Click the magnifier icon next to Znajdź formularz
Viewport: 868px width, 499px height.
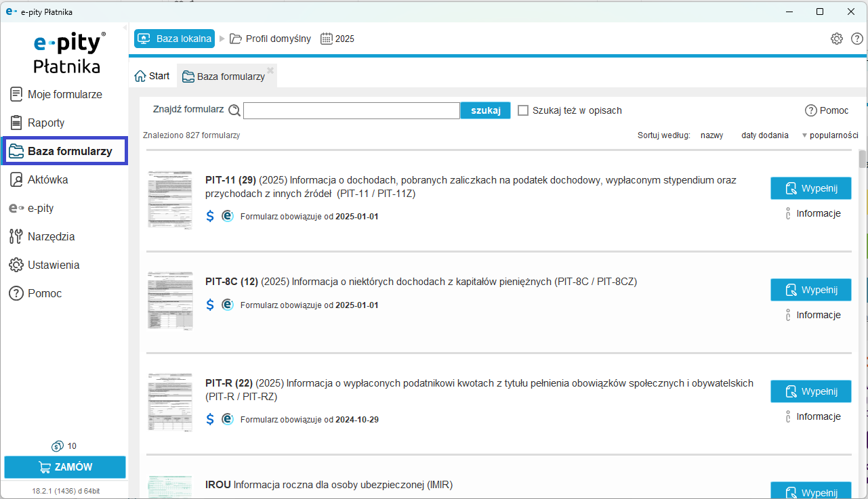234,111
